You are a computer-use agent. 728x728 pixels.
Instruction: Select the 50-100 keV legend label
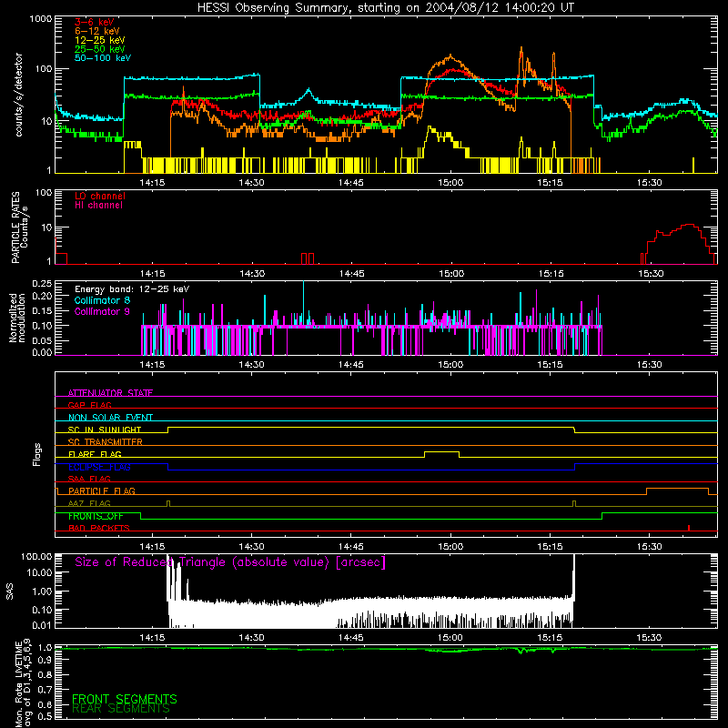[103, 58]
